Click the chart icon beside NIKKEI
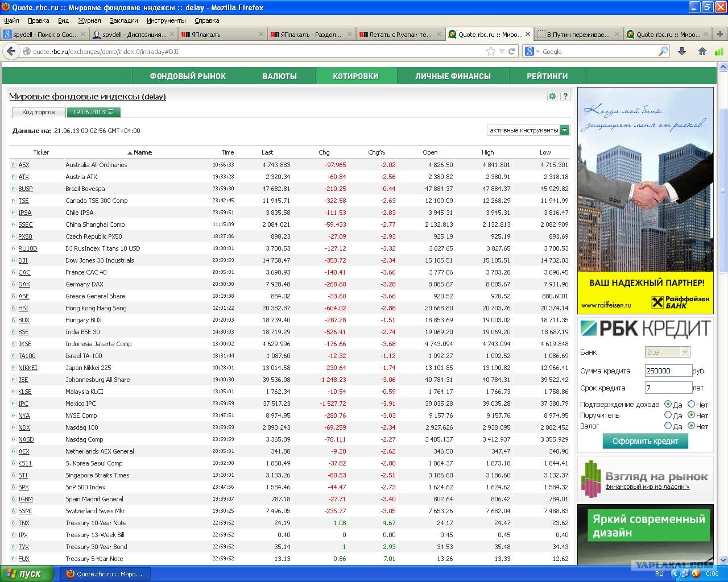This screenshot has height=582, width=728. [14, 368]
